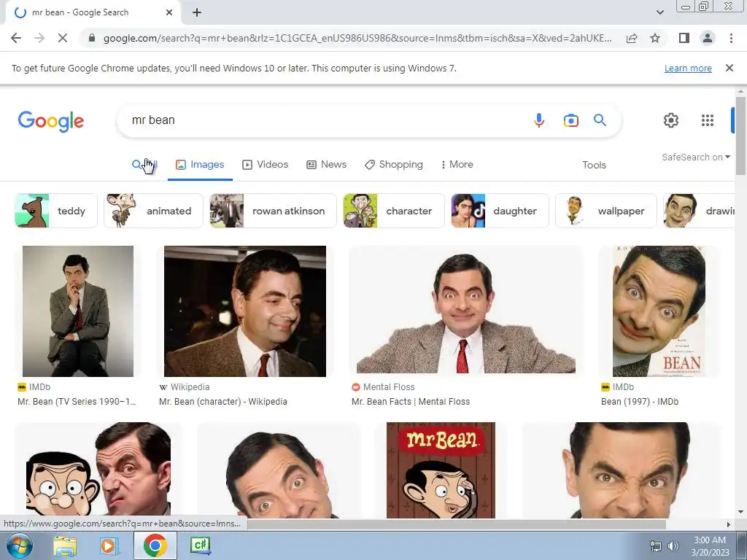This screenshot has width=747, height=560.
Task: Close the mr bean tab
Action: (169, 12)
